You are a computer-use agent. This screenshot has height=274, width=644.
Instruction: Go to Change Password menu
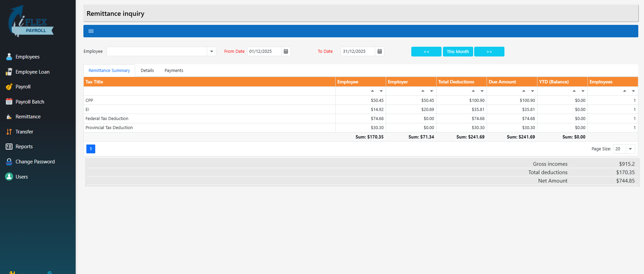(x=35, y=162)
